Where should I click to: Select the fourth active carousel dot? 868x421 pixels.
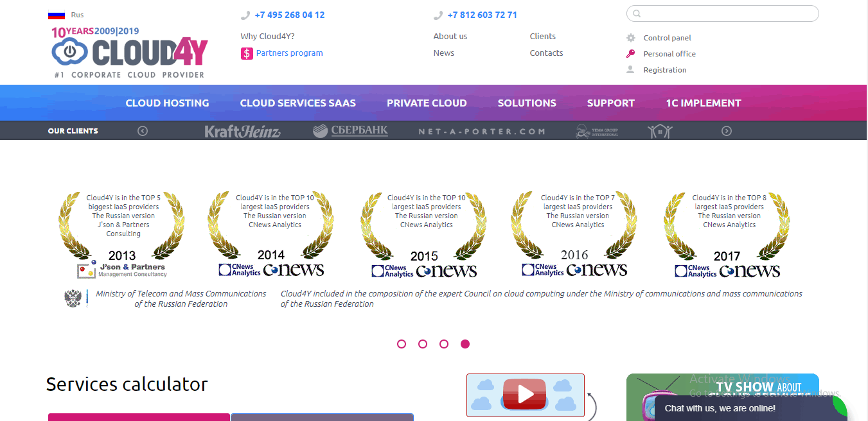(x=465, y=344)
